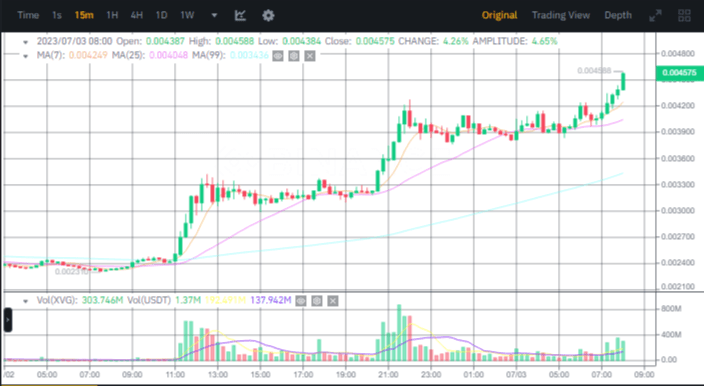This screenshot has height=386, width=704.
Task: Click the Vol(USDT) value 1.37M
Action: click(188, 300)
